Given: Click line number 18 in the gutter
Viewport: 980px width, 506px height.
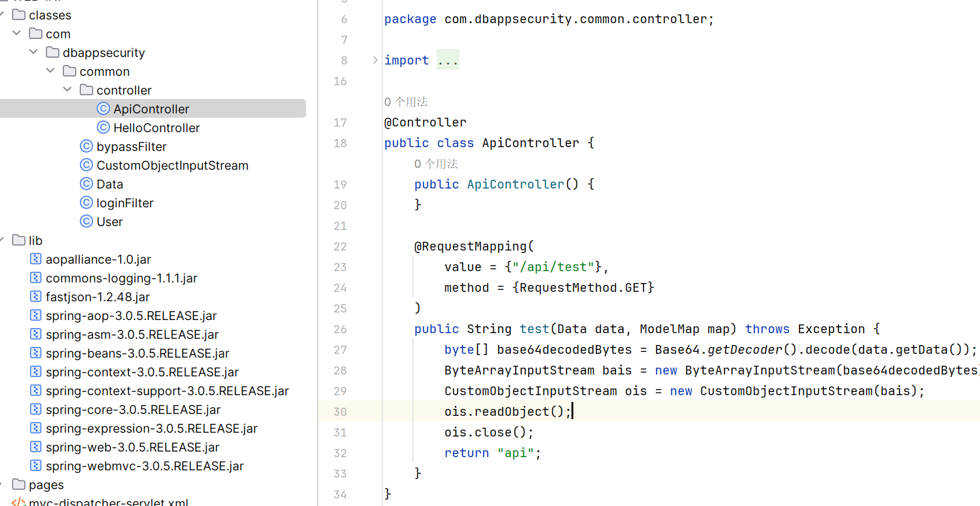Looking at the screenshot, I should (340, 143).
